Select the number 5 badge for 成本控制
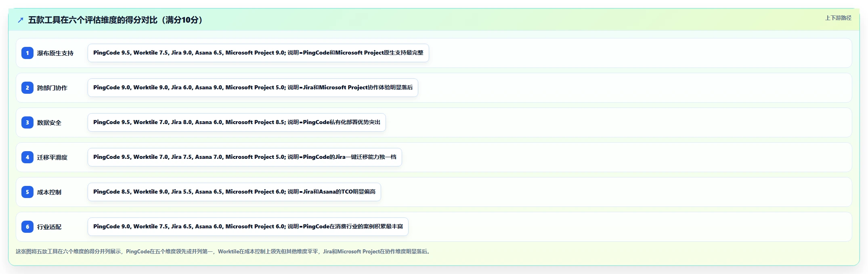The image size is (868, 274). tap(27, 192)
